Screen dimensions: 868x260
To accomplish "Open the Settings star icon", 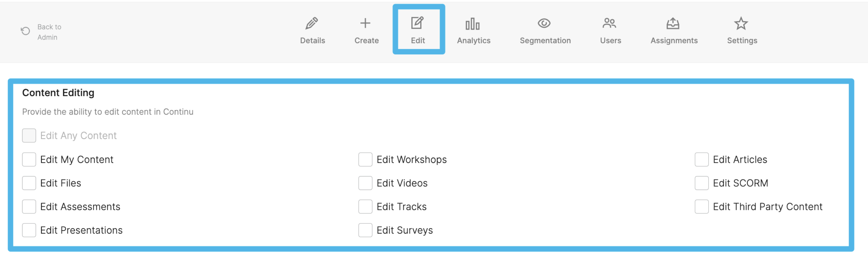I will point(741,23).
